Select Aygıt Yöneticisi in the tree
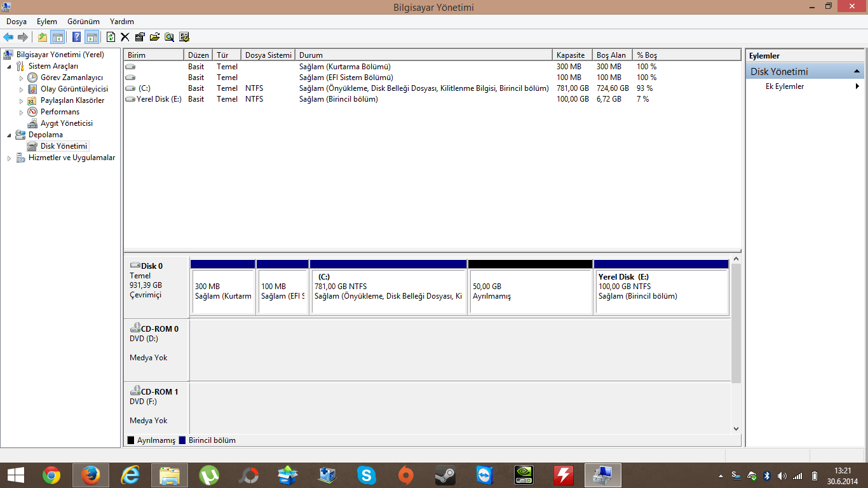The image size is (868, 488). [67, 123]
